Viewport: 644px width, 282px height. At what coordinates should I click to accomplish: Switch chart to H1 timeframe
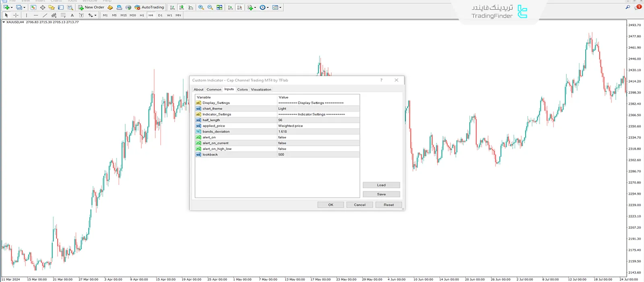tap(142, 15)
